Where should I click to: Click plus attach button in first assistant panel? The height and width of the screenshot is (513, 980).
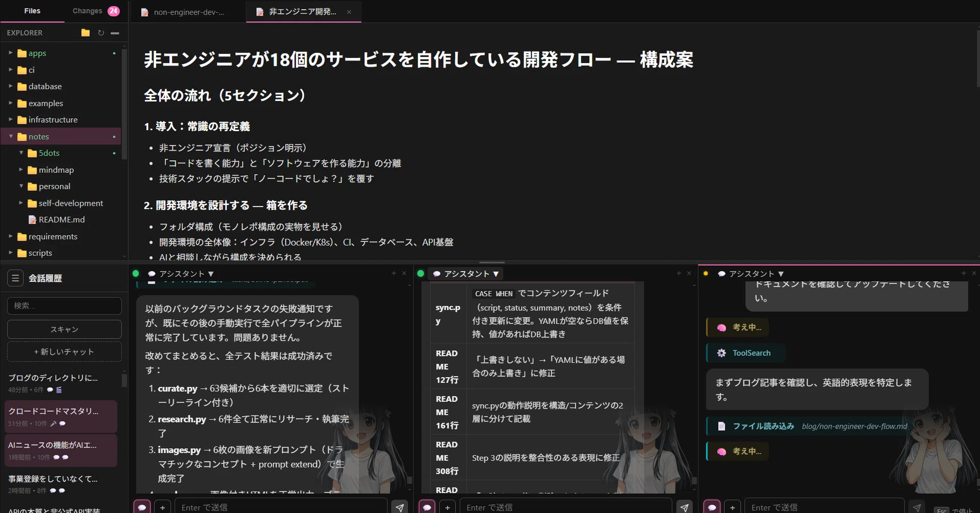(162, 507)
